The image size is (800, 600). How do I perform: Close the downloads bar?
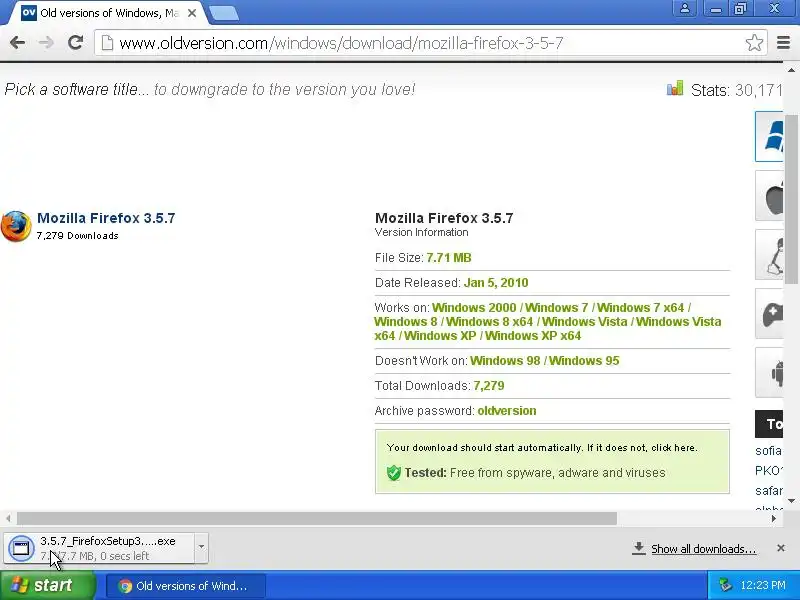coord(781,548)
